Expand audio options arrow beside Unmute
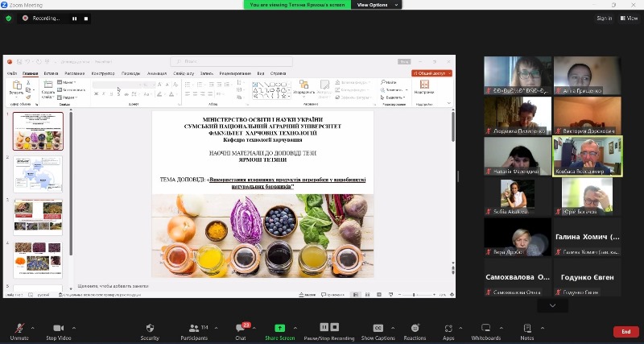The width and height of the screenshot is (644, 344). click(33, 328)
